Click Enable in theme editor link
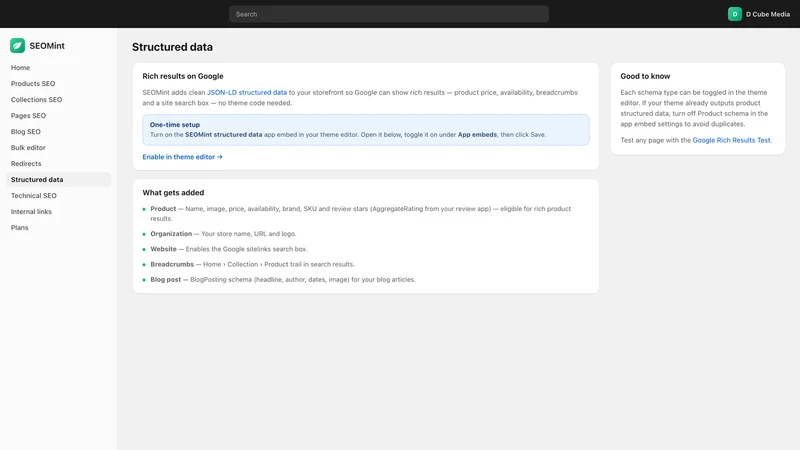800x450 pixels. pos(182,157)
